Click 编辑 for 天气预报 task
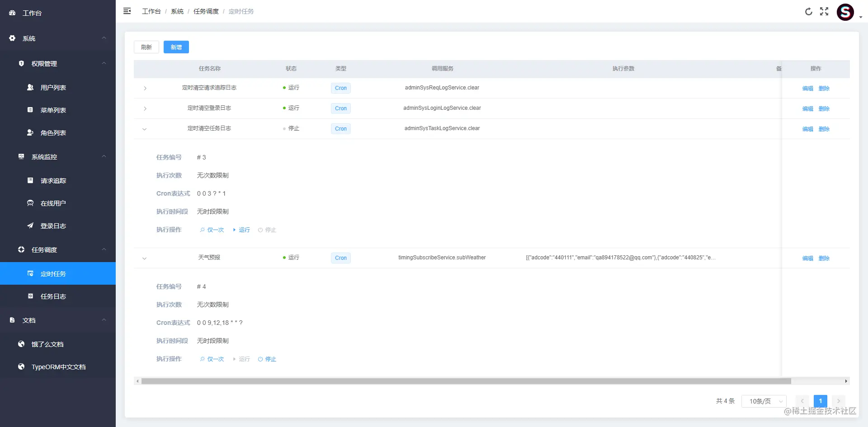Image resolution: width=868 pixels, height=427 pixels. coord(808,258)
